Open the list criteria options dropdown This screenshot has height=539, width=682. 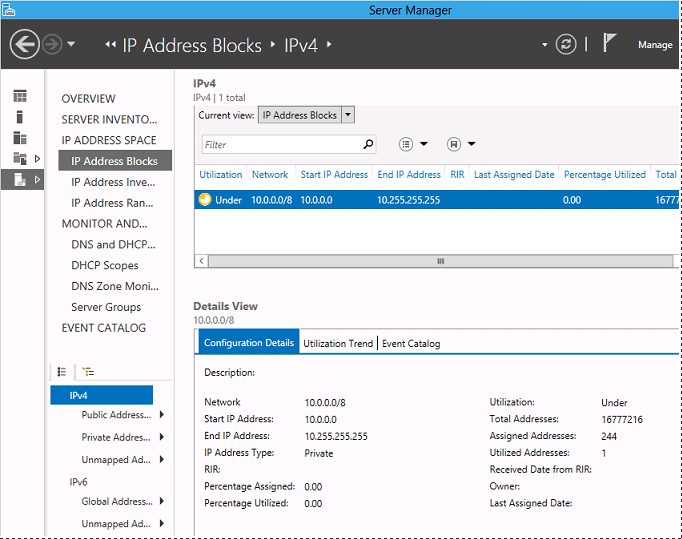click(413, 144)
